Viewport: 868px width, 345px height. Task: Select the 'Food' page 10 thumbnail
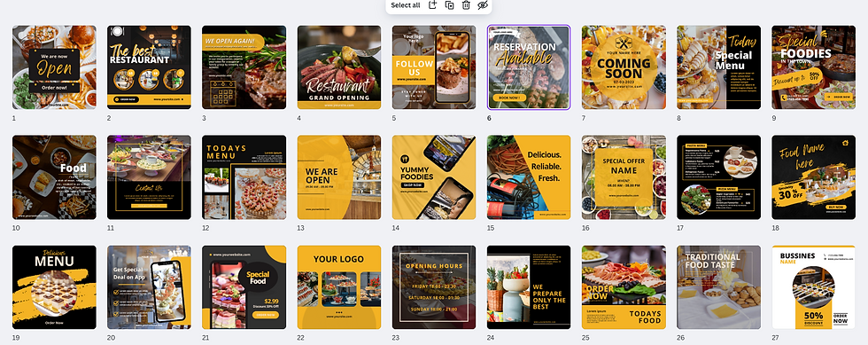(54, 177)
